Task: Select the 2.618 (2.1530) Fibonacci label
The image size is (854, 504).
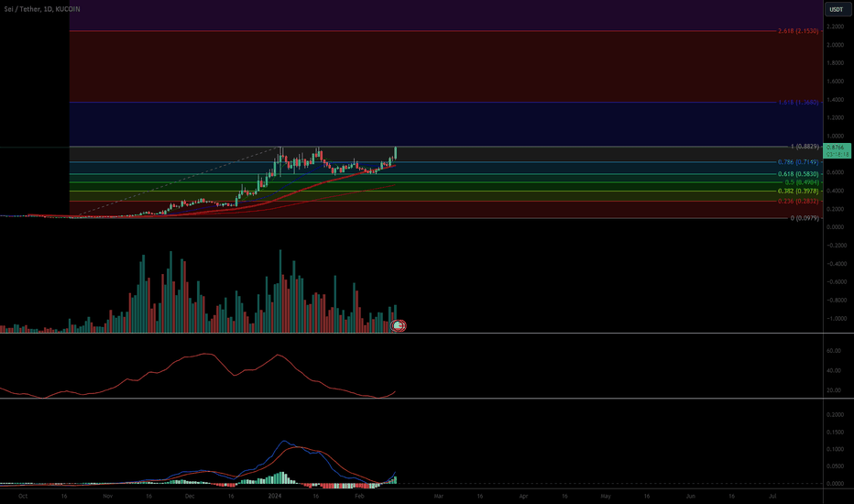Action: [798, 31]
